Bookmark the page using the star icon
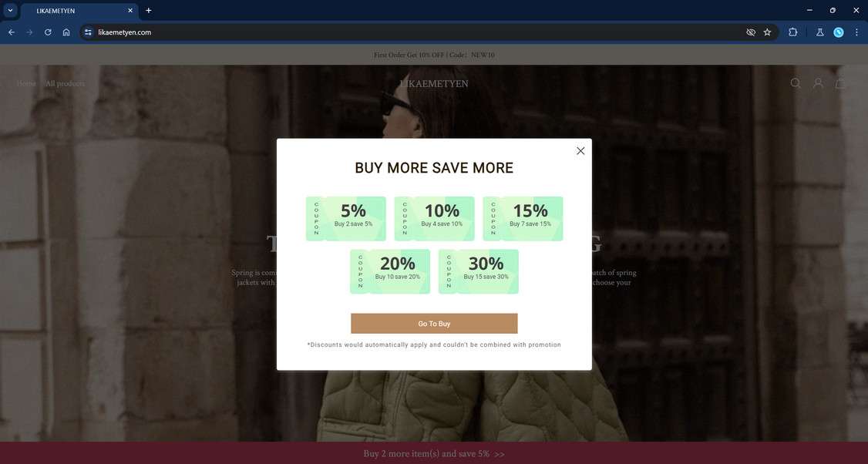The image size is (868, 464). click(767, 32)
